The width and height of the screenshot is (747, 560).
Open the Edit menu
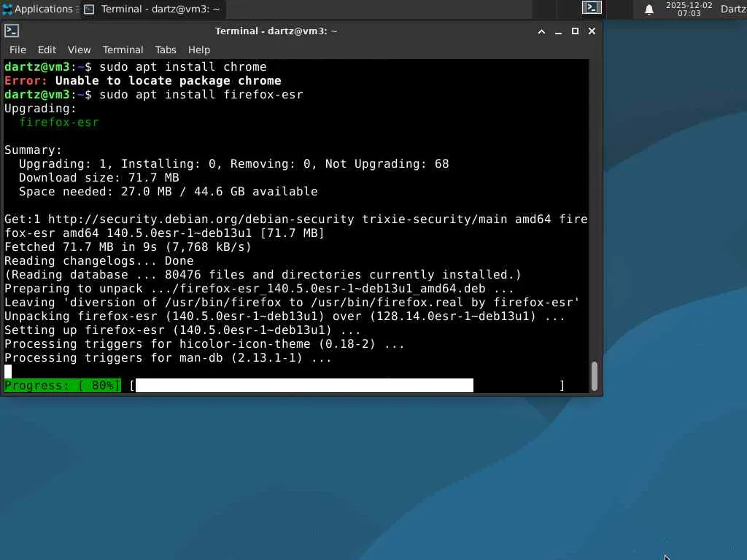pyautogui.click(x=47, y=50)
